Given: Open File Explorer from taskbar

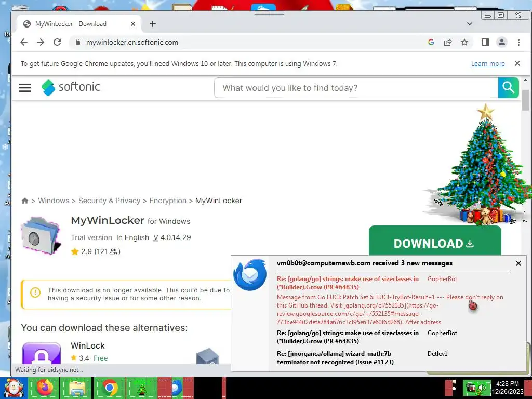Looking at the screenshot, I should click(x=77, y=388).
